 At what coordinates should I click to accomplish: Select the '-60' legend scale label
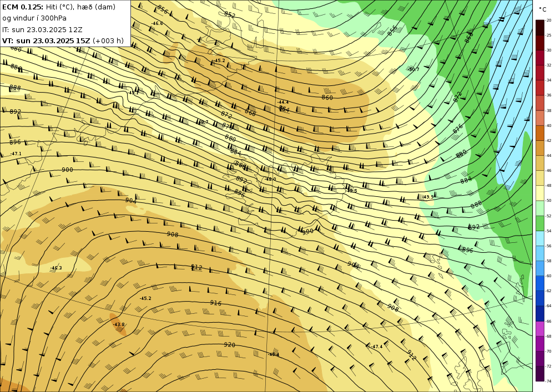tap(548, 276)
